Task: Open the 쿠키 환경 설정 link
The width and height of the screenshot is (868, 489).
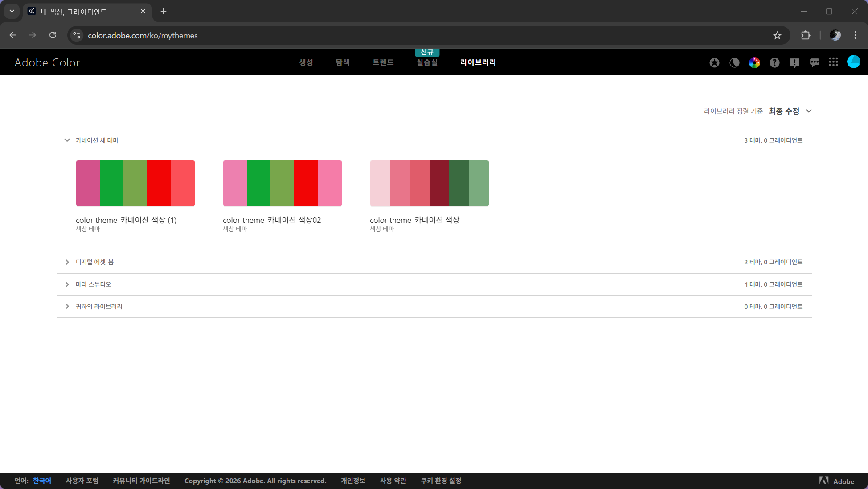Action: (441, 481)
